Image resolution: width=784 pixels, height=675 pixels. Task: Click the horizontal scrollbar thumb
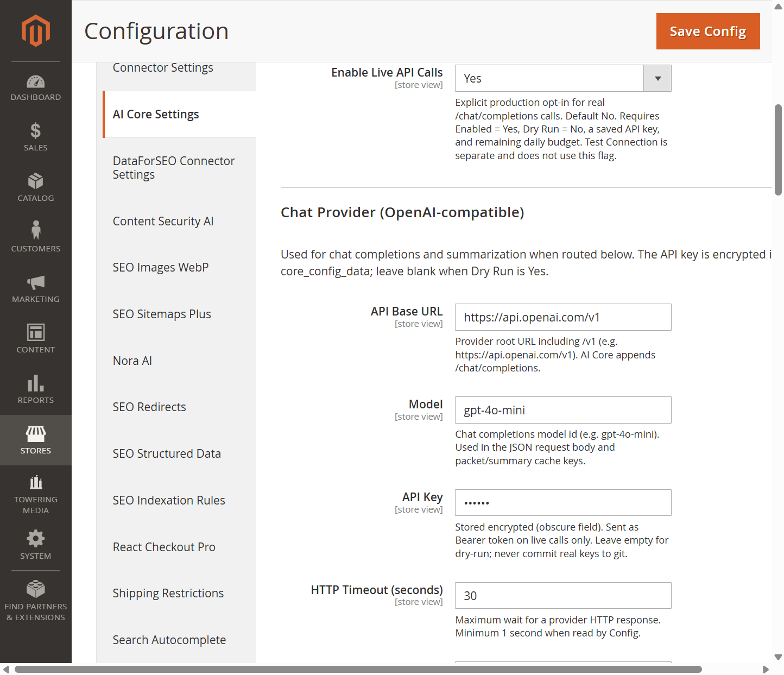click(x=358, y=669)
